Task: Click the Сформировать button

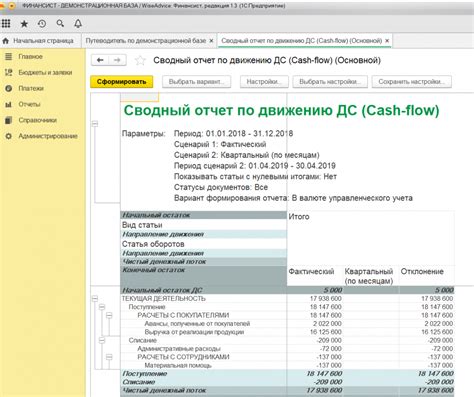Action: tap(122, 82)
